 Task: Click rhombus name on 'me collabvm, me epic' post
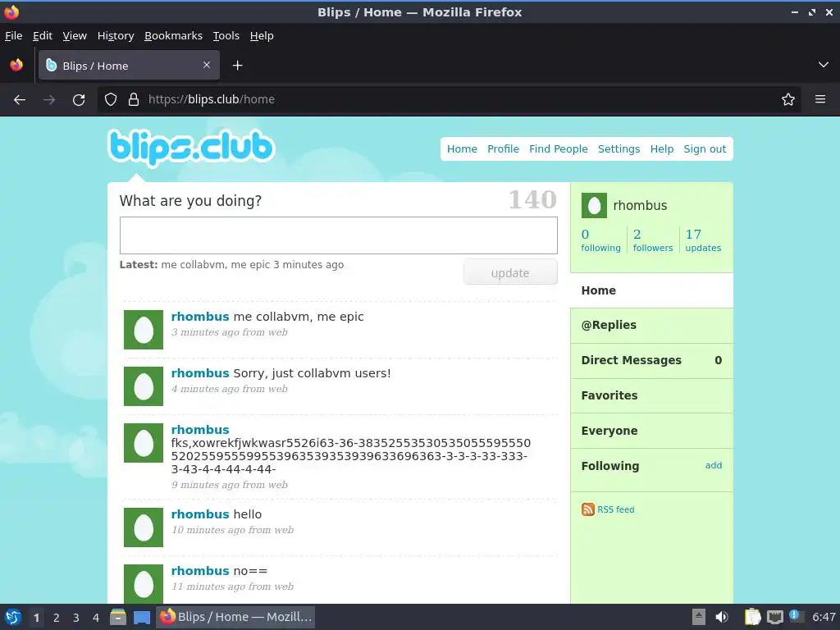pyautogui.click(x=200, y=317)
